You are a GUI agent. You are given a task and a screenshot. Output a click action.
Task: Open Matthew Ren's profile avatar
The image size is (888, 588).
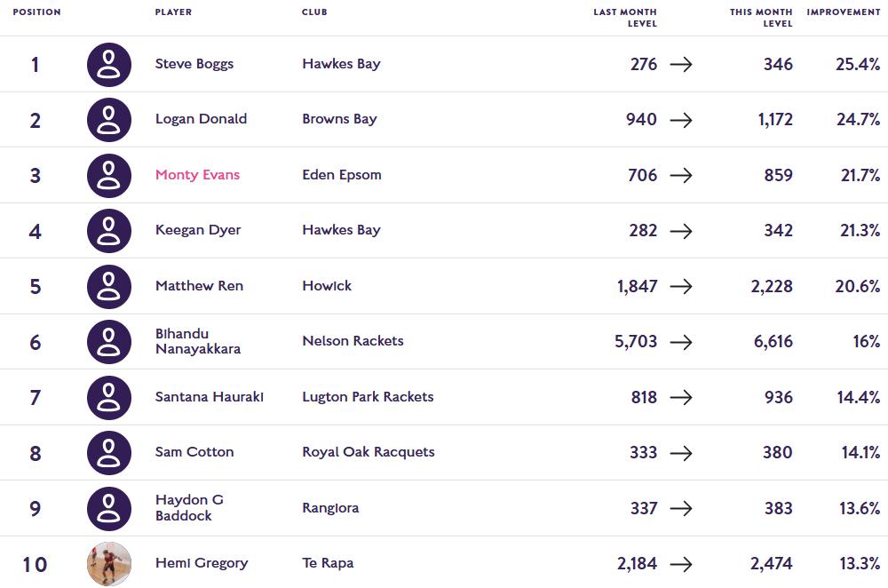(x=108, y=286)
